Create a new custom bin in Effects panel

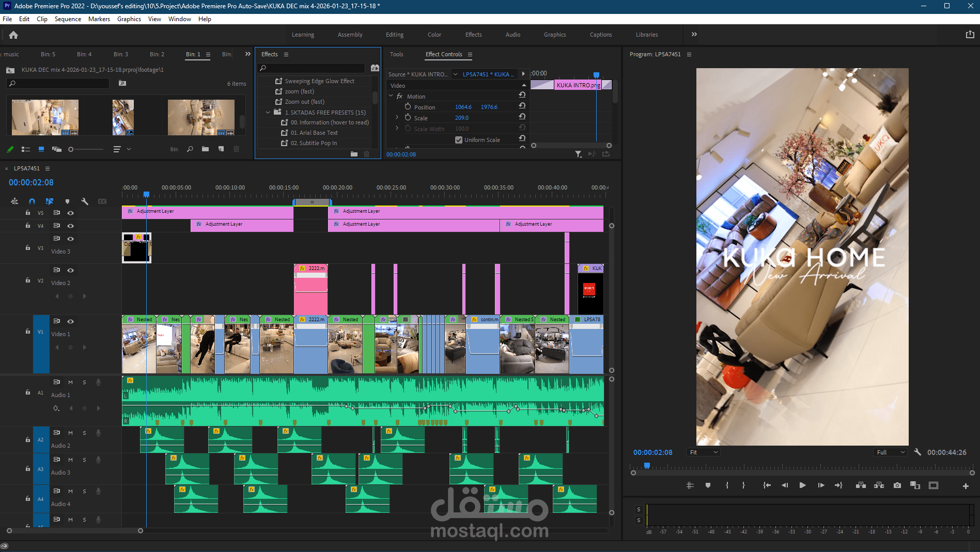click(x=354, y=154)
